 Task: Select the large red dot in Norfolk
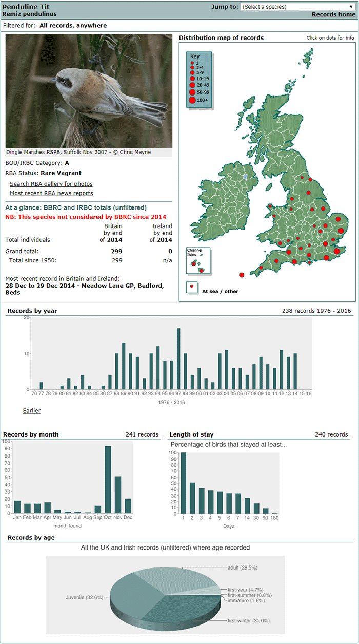pos(338,219)
